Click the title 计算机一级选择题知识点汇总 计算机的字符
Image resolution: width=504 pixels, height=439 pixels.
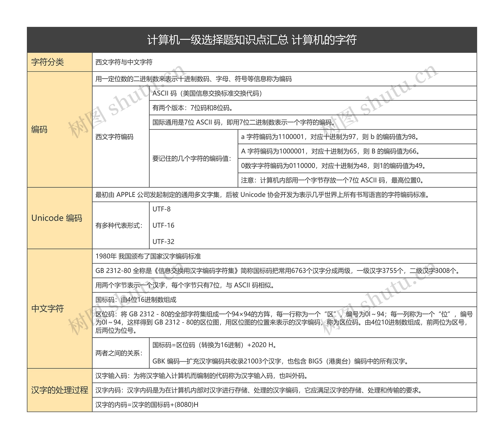(x=252, y=40)
